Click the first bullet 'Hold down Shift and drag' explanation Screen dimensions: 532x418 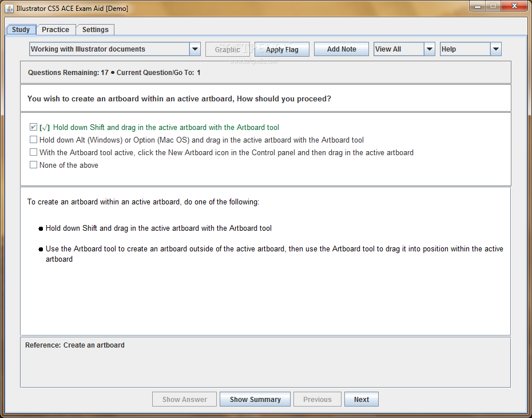pyautogui.click(x=158, y=228)
